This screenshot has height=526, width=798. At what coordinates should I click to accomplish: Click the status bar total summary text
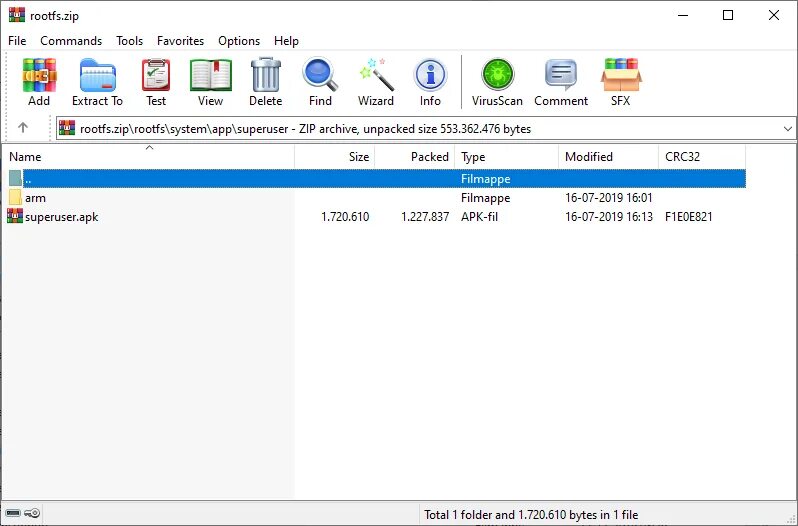[x=531, y=514]
